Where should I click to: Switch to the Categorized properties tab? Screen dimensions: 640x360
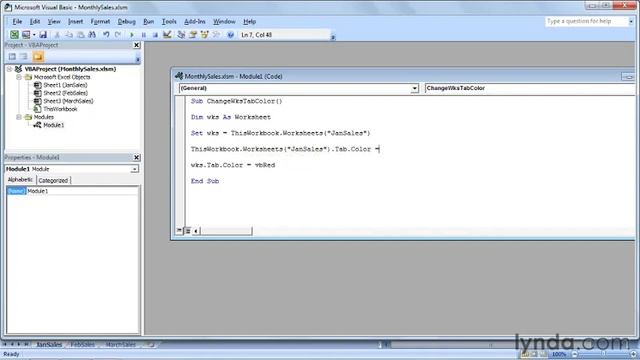coord(53,180)
